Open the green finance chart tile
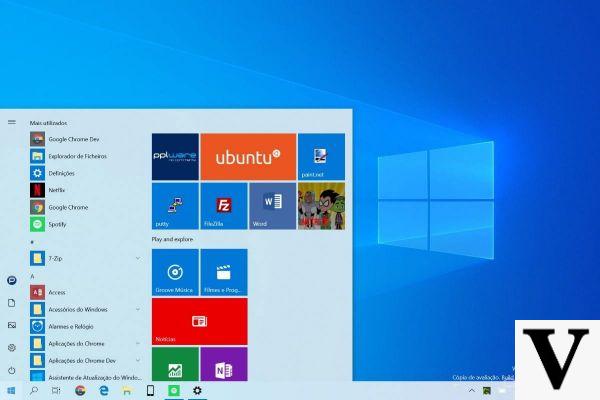This screenshot has height=400, width=600. click(x=175, y=364)
